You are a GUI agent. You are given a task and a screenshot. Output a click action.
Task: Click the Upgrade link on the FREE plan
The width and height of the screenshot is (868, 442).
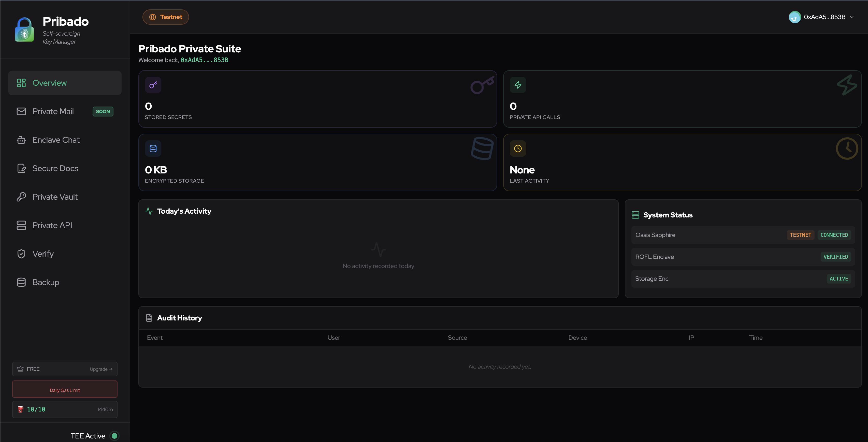(x=100, y=369)
